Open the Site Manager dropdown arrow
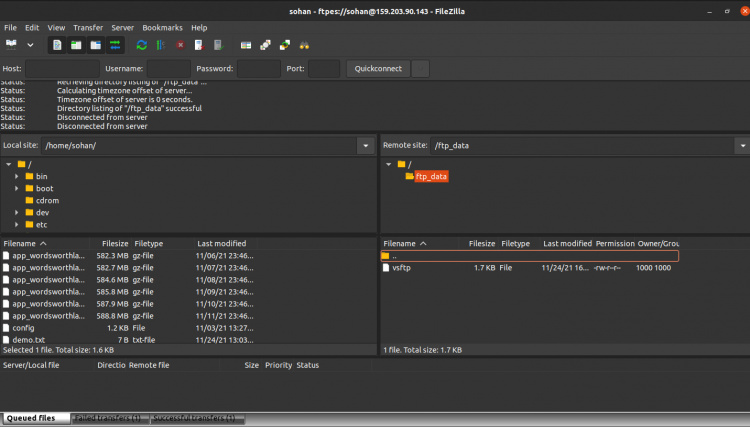Viewport: 750px width, 427px height. (x=30, y=45)
